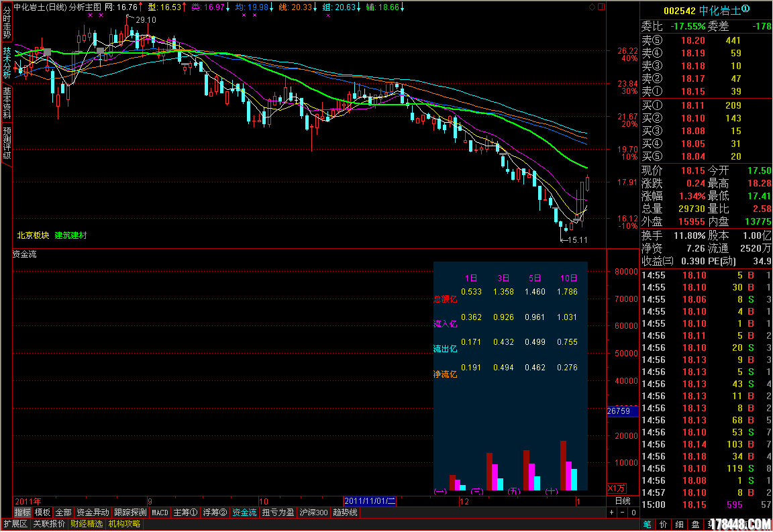Click the split-panel icon at chart top-right

tap(601, 7)
